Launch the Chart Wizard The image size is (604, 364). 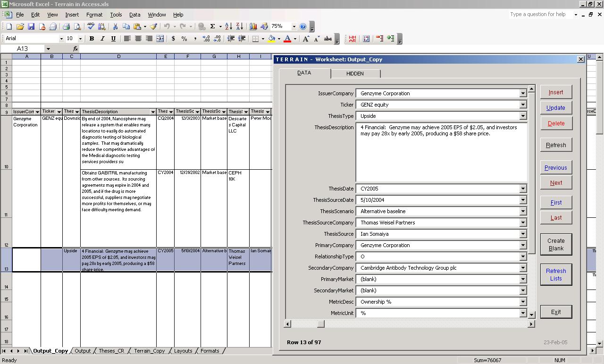tap(253, 26)
